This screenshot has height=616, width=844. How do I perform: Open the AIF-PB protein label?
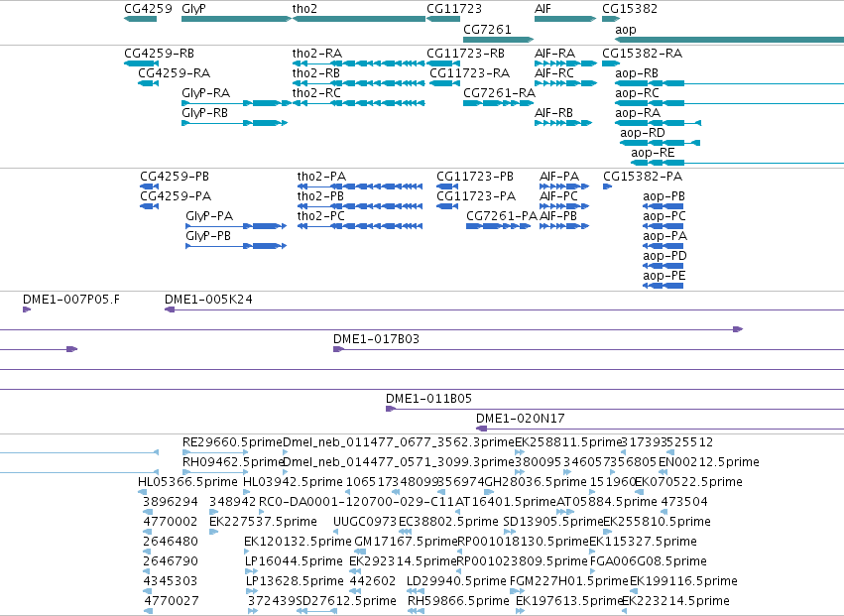558,216
